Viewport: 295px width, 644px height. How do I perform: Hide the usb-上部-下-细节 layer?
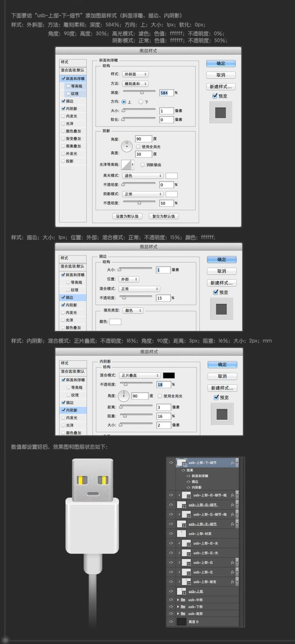point(171,463)
